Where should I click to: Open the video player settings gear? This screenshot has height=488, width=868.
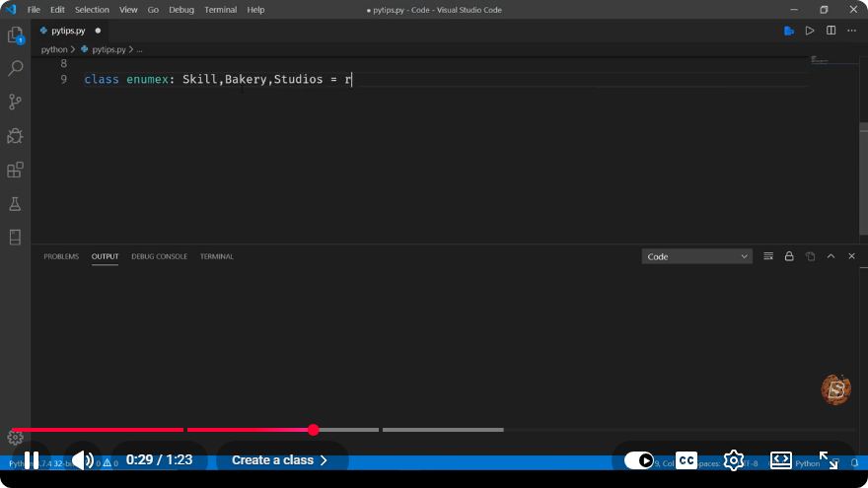coord(734,460)
